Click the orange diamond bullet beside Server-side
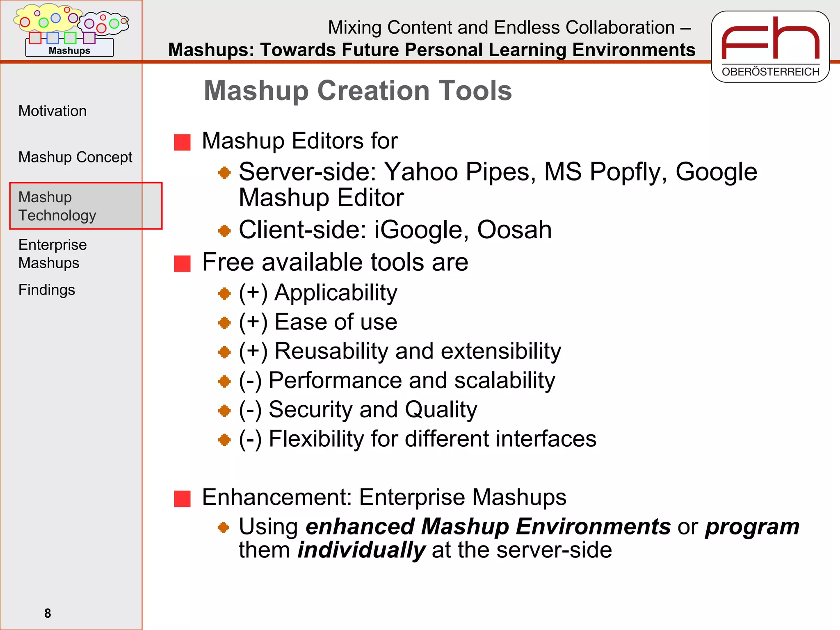Screen dimensions: 840x630 (x=224, y=173)
